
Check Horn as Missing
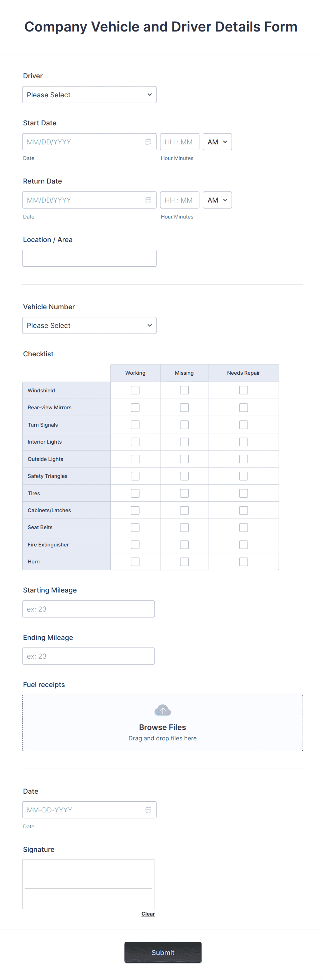click(184, 561)
